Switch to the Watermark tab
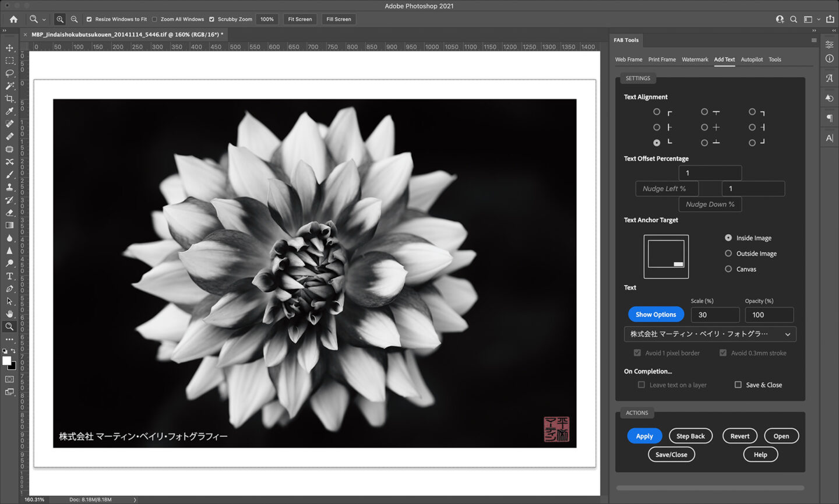The width and height of the screenshot is (839, 504). tap(695, 59)
